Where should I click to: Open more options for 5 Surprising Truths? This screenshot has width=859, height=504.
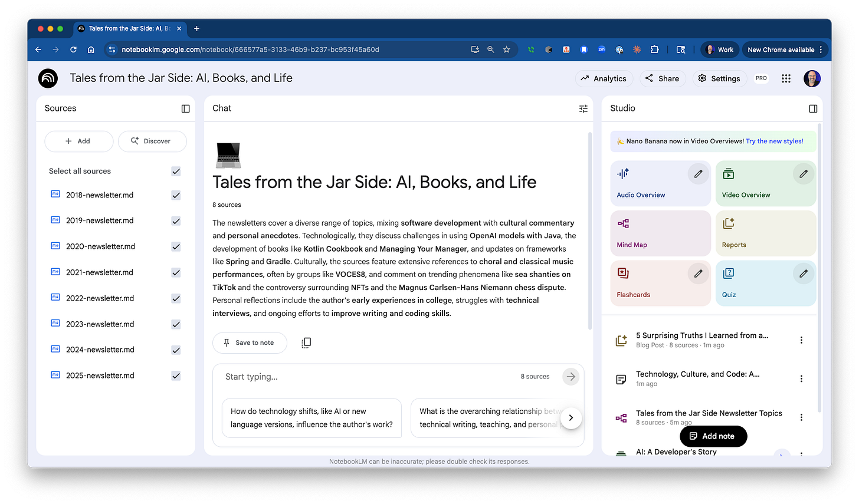801,340
